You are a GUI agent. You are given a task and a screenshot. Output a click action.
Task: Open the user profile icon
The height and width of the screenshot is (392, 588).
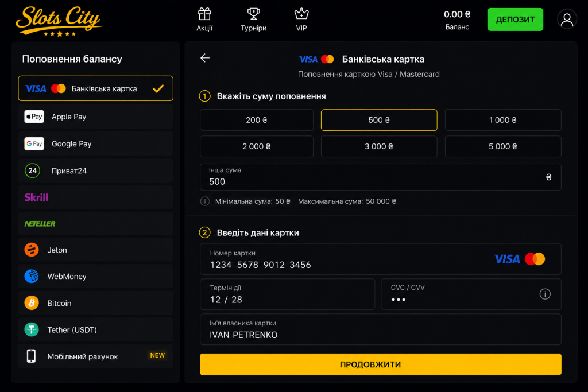(x=567, y=19)
